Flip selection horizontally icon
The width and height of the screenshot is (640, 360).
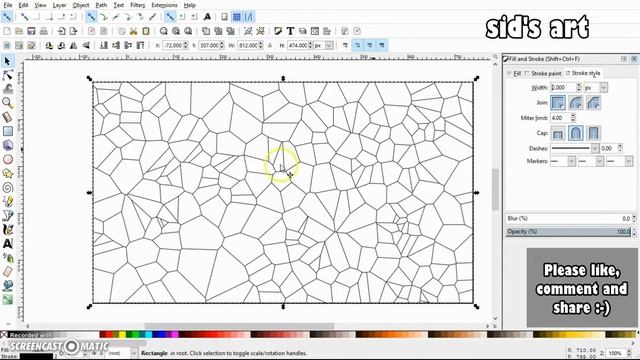click(73, 45)
